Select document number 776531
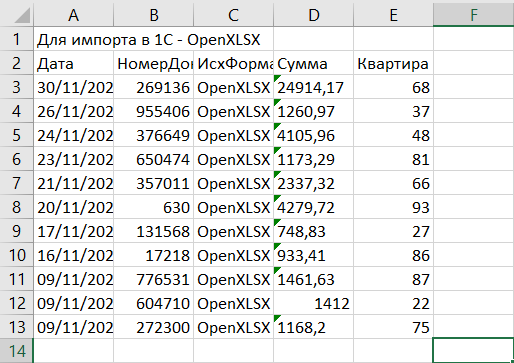This screenshot has width=514, height=363. [153, 279]
